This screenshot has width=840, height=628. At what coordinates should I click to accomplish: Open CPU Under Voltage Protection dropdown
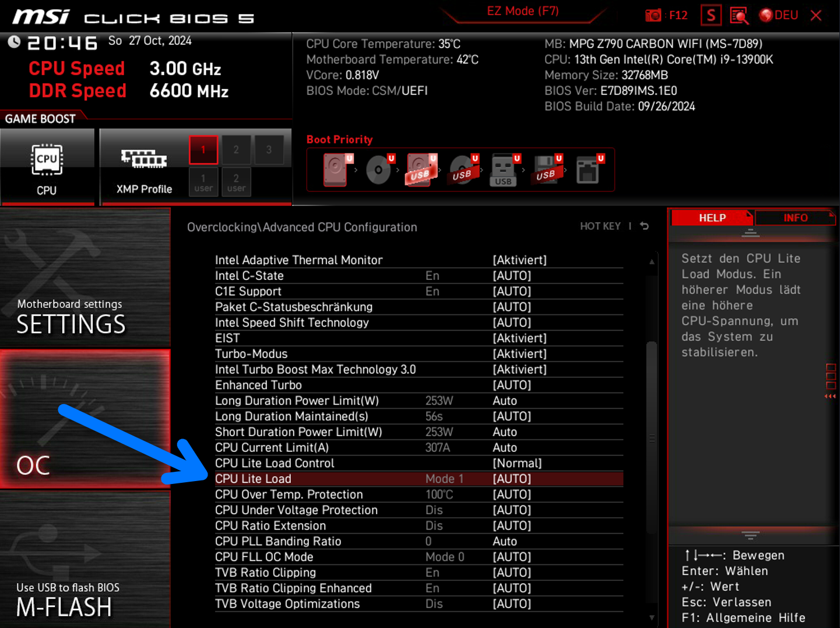coord(512,510)
